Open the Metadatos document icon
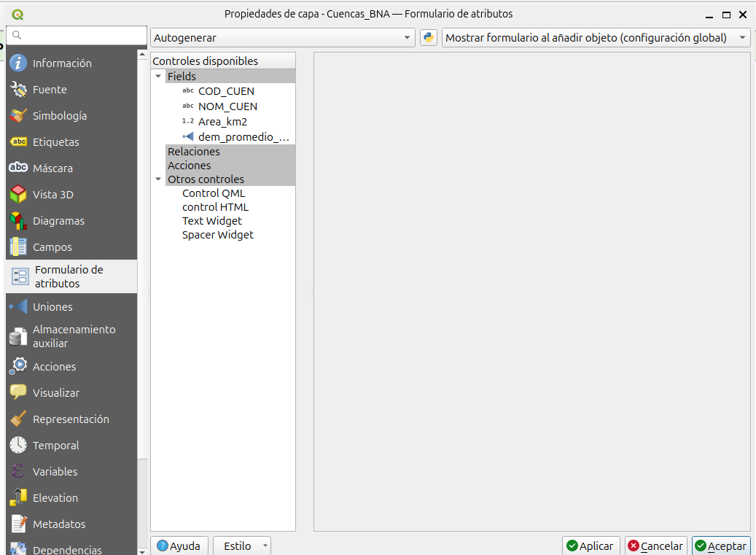This screenshot has width=756, height=555. [x=18, y=524]
